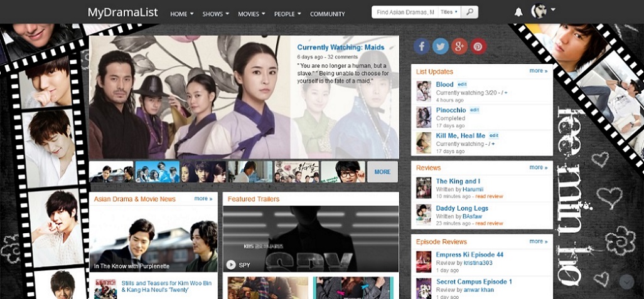Open the user avatar profile picture
This screenshot has width=644, height=299.
[539, 11]
